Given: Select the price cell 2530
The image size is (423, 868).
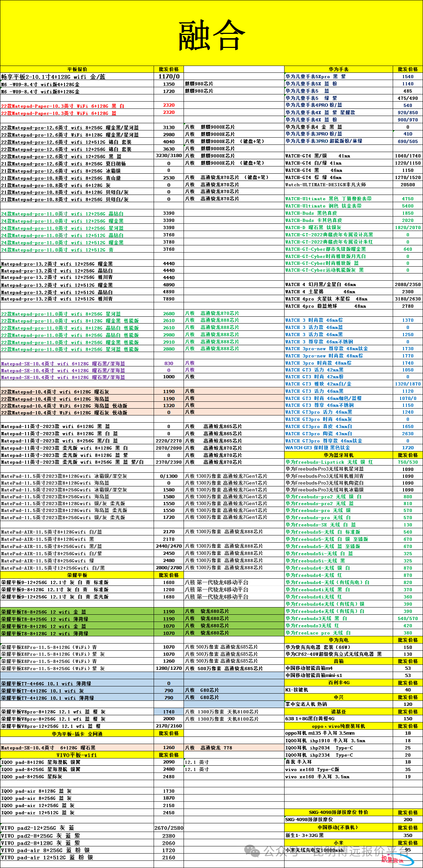Looking at the screenshot, I should tap(169, 178).
